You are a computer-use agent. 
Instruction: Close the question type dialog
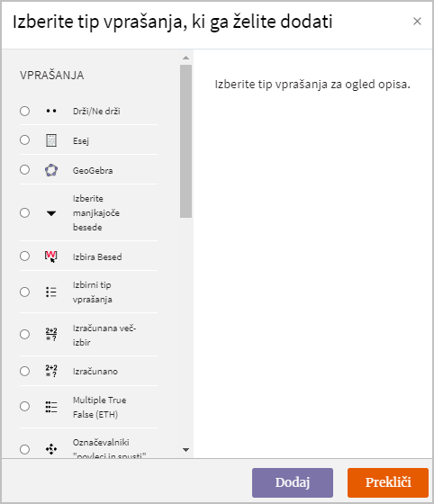pos(417,22)
